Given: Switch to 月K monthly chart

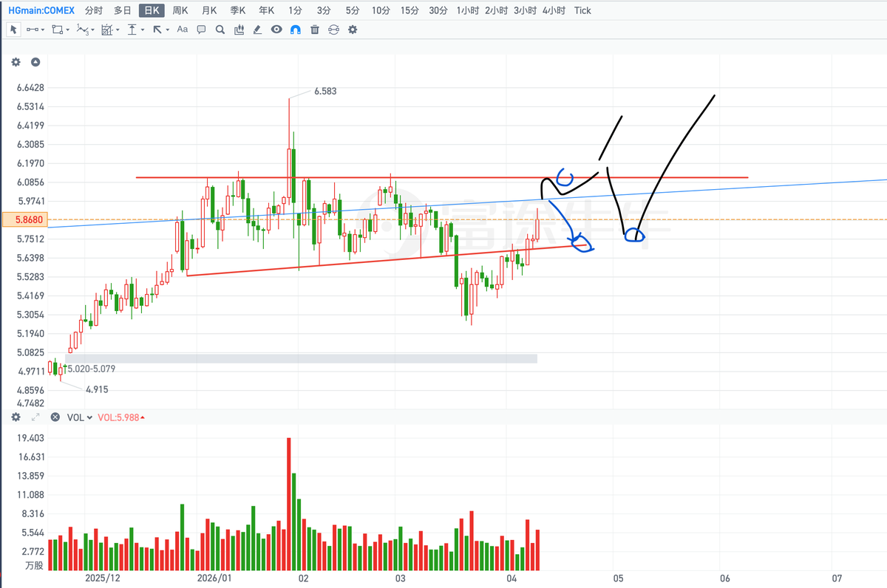Looking at the screenshot, I should pyautogui.click(x=209, y=10).
